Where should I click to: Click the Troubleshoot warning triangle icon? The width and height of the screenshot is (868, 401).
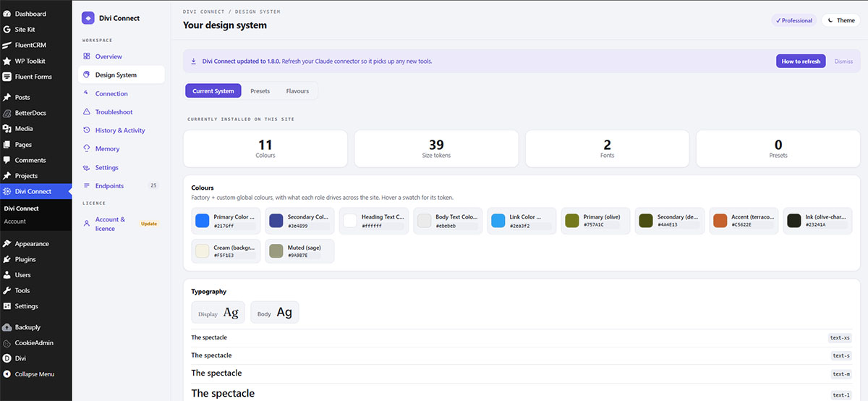(x=87, y=112)
